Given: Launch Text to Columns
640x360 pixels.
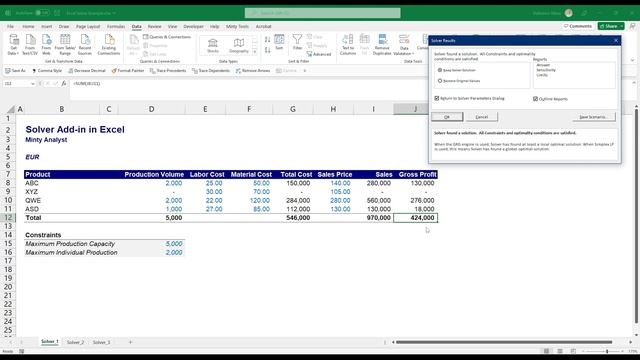Looking at the screenshot, I should (348, 44).
